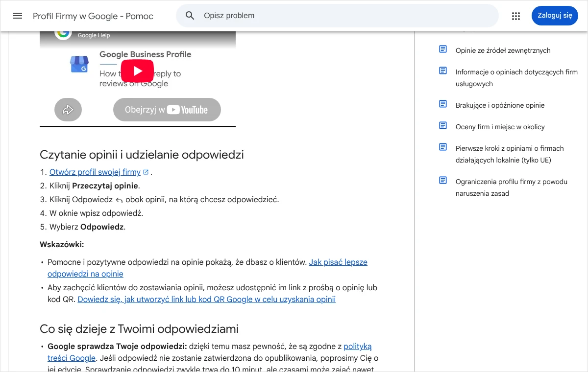The height and width of the screenshot is (372, 588).
Task: Click step text W oknie wpisz odpowiedź
Action: (96, 213)
